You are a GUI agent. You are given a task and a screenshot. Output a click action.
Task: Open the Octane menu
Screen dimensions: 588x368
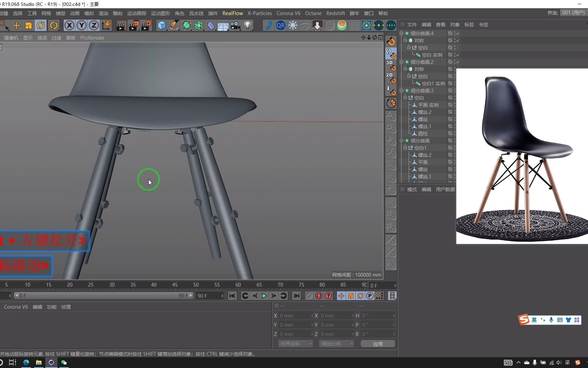point(313,13)
